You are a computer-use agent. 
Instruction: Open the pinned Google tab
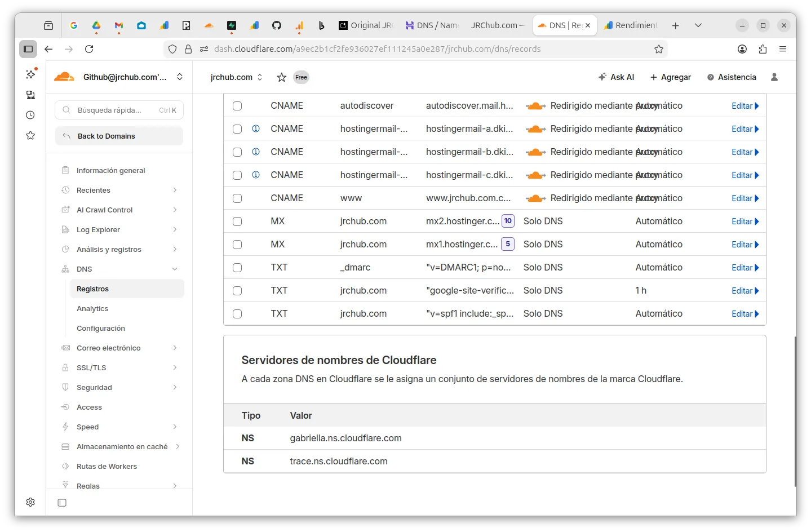(74, 25)
